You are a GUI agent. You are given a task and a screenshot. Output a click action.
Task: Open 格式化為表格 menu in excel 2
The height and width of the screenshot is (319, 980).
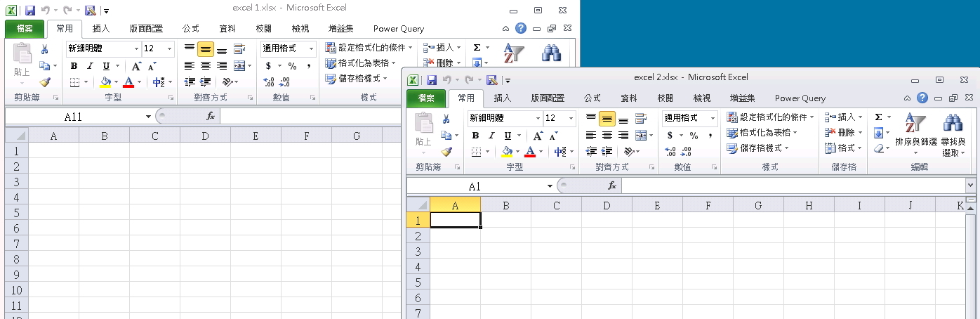point(762,133)
